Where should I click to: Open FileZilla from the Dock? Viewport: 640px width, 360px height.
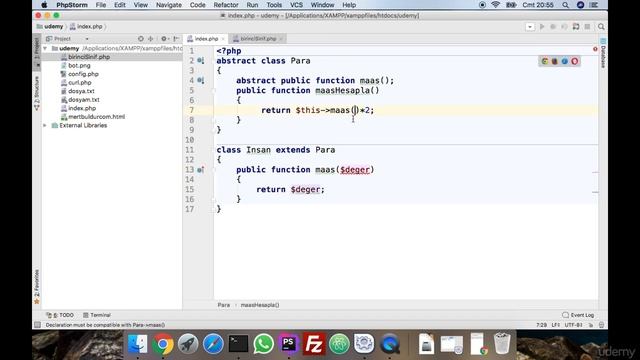click(x=313, y=344)
